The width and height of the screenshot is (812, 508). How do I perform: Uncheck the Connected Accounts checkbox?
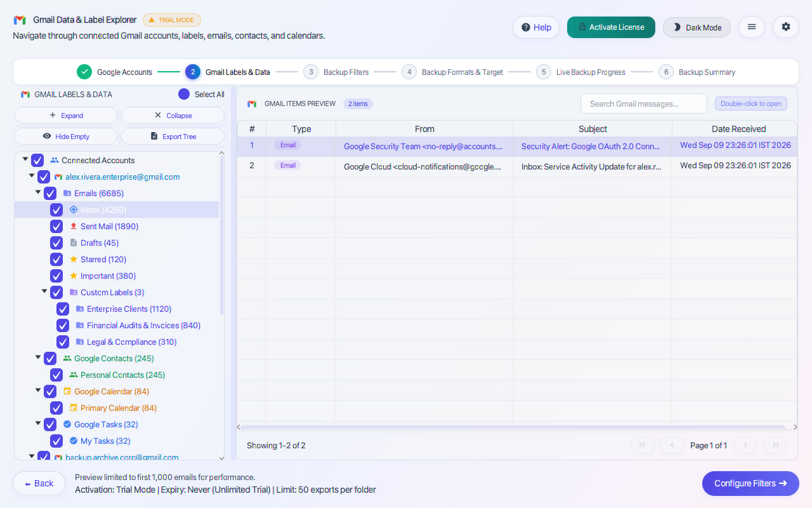(x=37, y=160)
